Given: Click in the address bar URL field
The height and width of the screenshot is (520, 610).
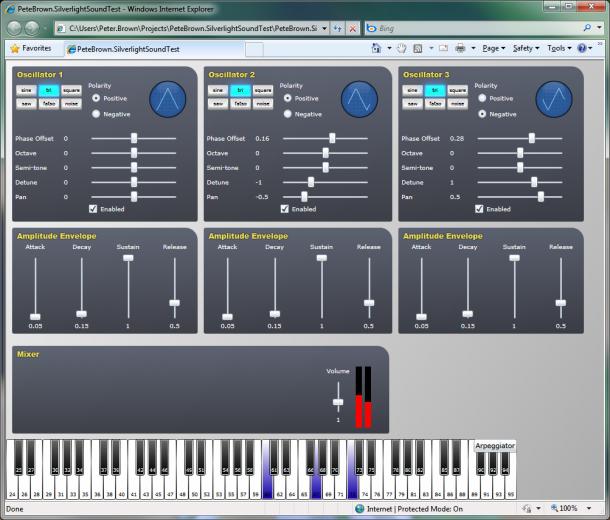Looking at the screenshot, I should tap(193, 28).
